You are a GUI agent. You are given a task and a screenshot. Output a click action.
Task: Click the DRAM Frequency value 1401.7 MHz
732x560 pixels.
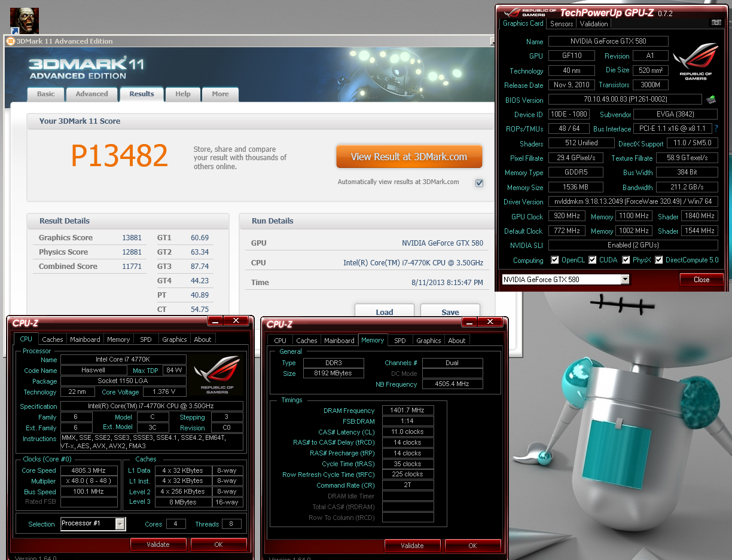pos(408,411)
